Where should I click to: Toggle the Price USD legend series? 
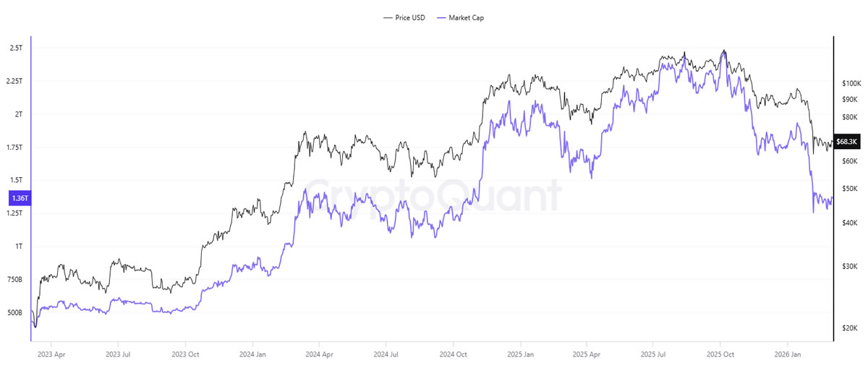point(409,17)
